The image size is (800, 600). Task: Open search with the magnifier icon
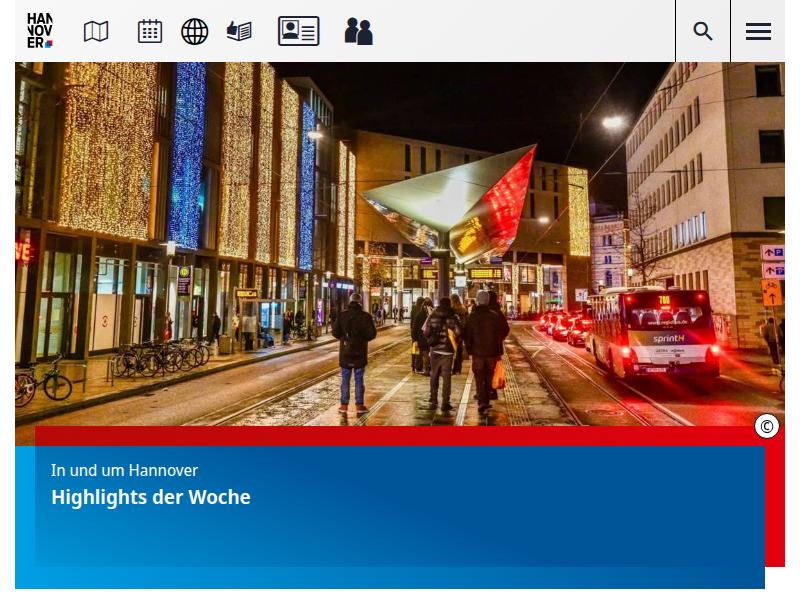[703, 31]
